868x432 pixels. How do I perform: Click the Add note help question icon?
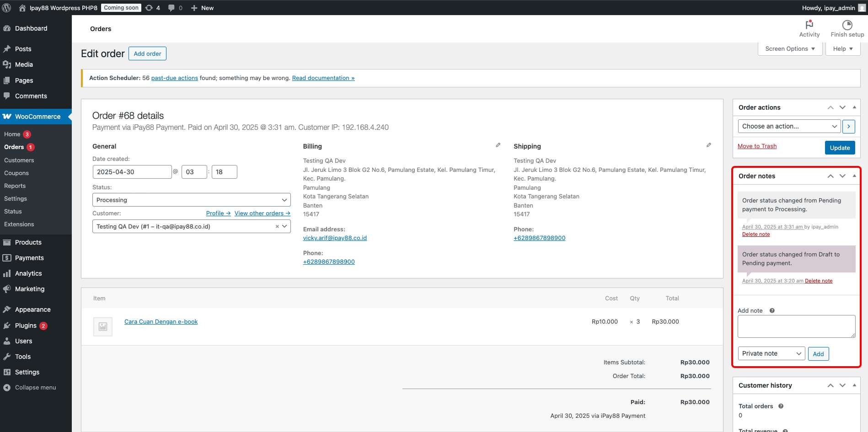[772, 310]
